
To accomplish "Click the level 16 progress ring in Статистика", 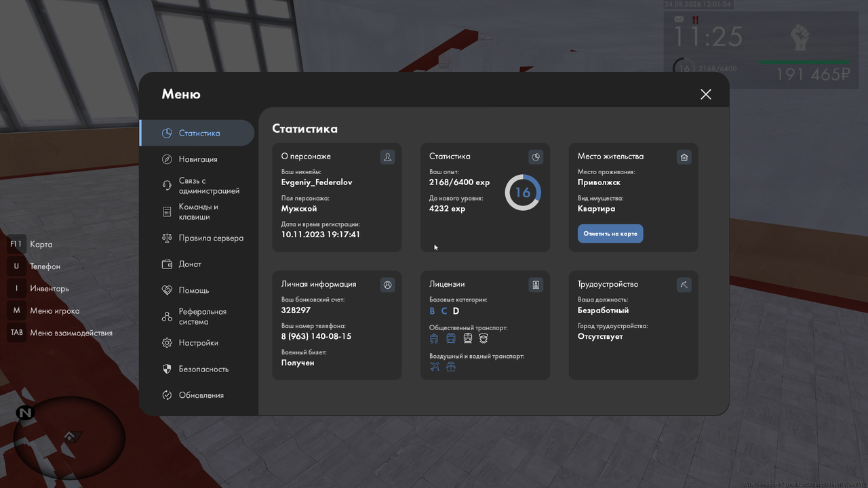I will [x=523, y=192].
